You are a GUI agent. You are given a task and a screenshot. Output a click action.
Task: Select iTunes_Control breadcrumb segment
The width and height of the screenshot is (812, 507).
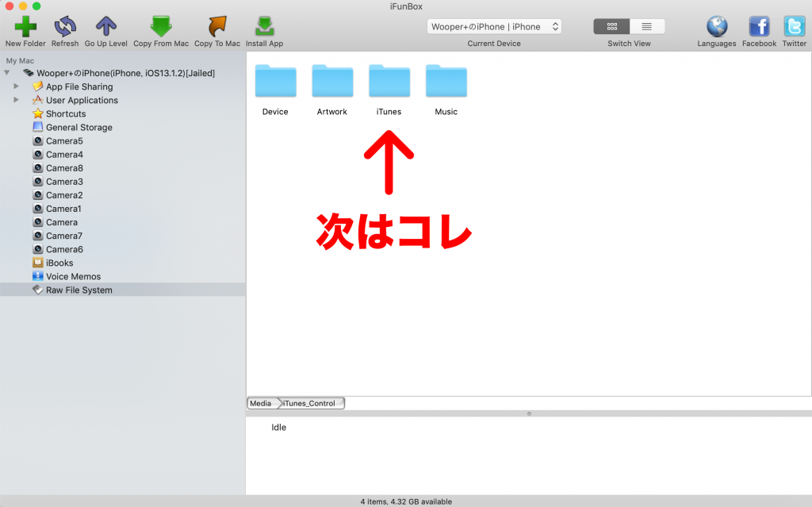click(x=309, y=403)
